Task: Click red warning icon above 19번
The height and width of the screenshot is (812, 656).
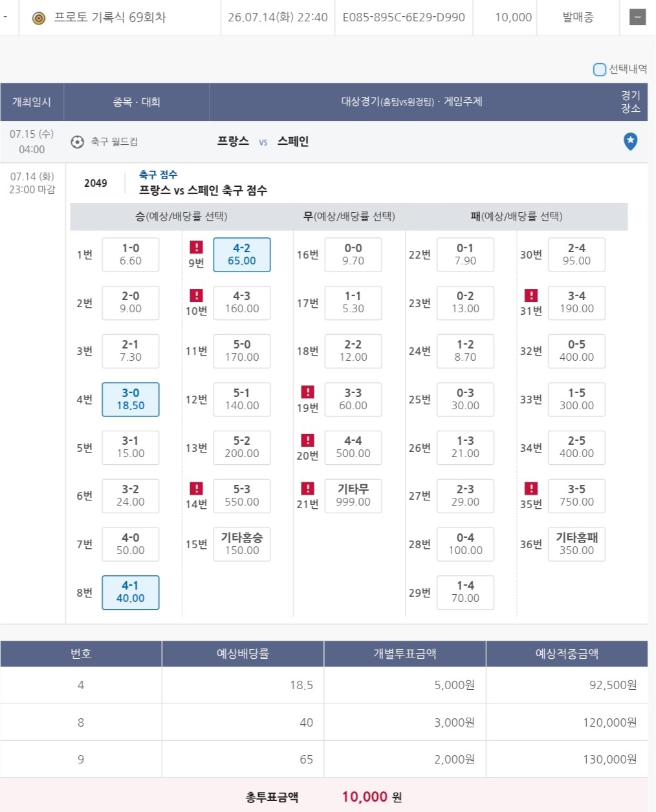Action: click(308, 392)
